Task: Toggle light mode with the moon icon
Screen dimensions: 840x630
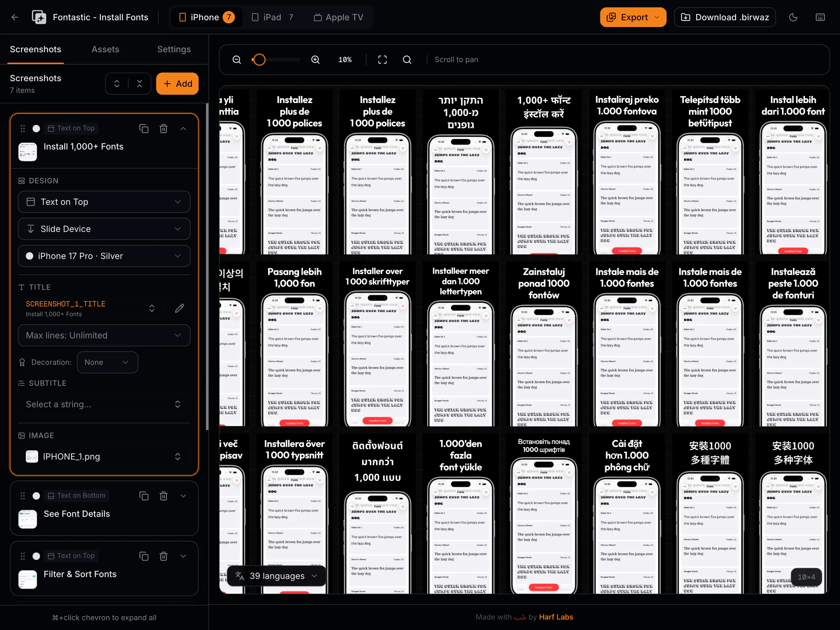Action: pos(793,17)
